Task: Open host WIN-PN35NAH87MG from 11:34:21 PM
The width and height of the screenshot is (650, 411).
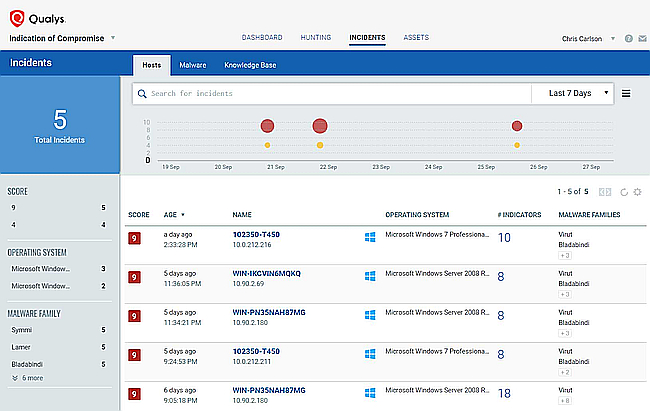Action: (x=269, y=313)
